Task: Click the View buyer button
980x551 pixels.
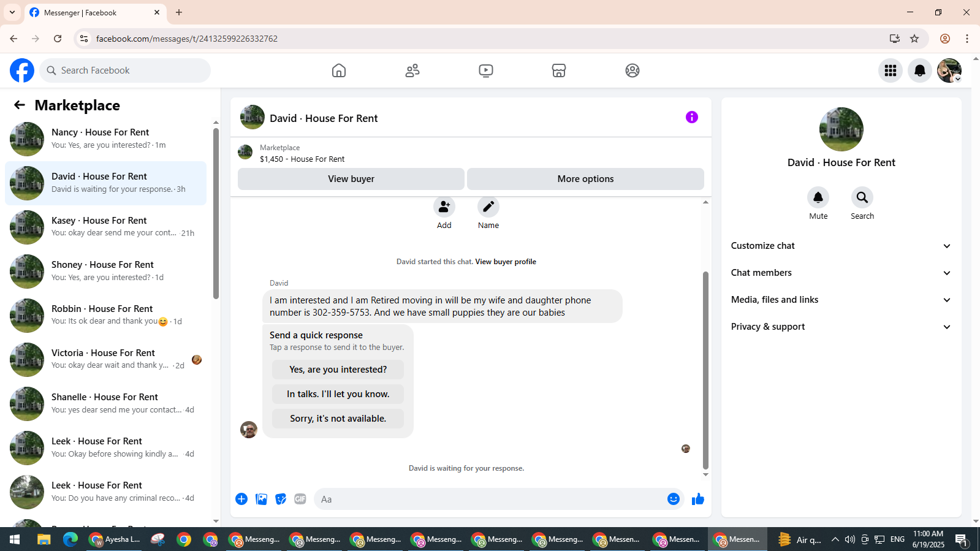Action: point(351,179)
